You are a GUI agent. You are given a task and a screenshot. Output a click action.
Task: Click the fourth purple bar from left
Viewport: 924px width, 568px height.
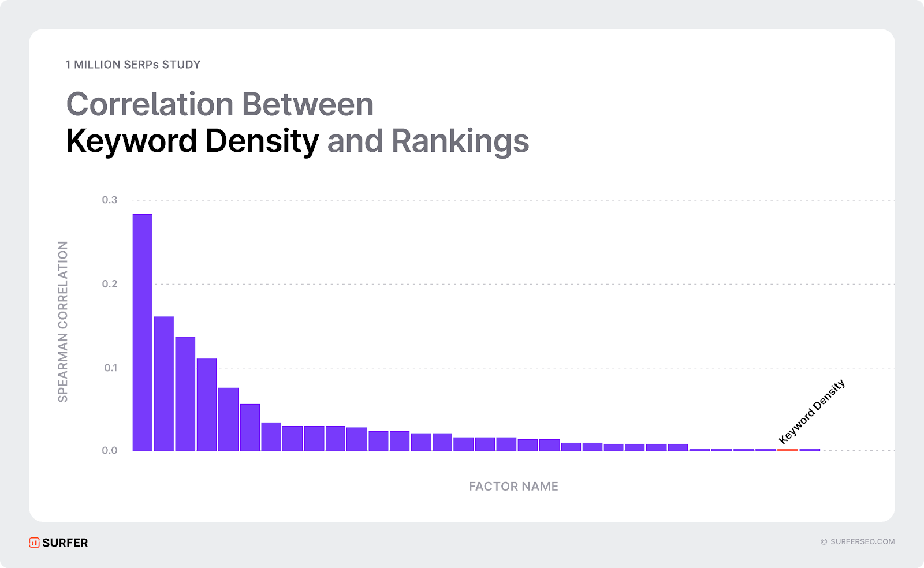[207, 405]
